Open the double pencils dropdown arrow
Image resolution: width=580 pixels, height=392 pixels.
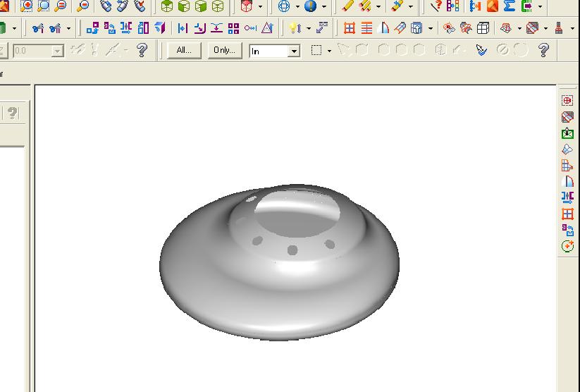378,6
